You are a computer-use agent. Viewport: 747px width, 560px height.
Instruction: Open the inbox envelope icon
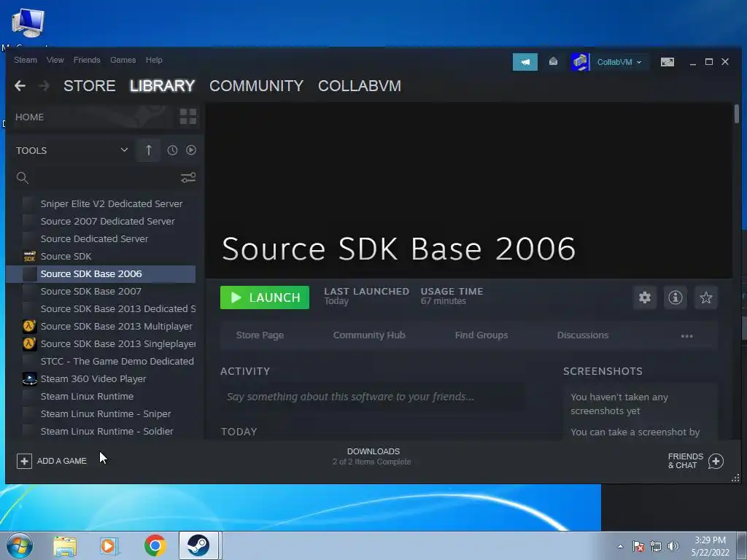(x=553, y=61)
